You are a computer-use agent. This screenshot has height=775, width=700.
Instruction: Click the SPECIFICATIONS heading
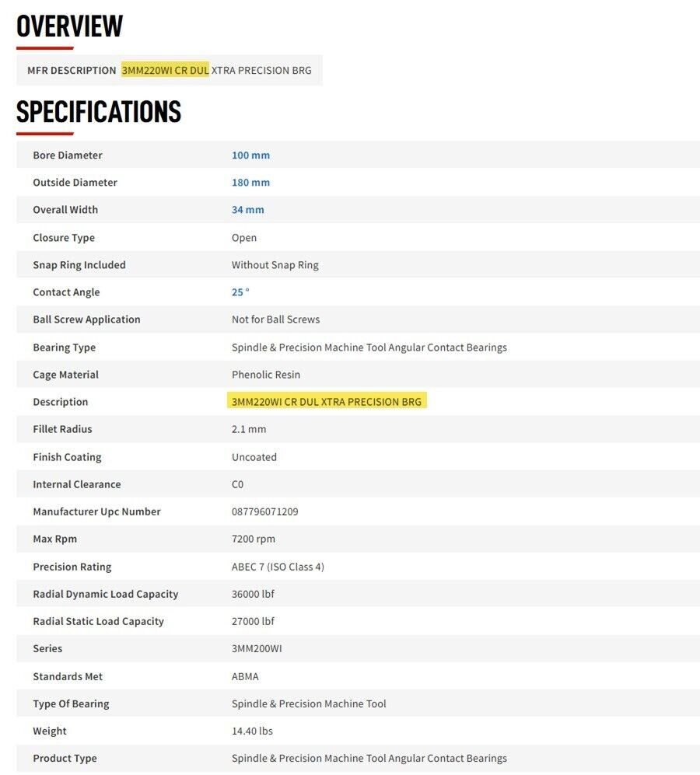click(x=99, y=112)
